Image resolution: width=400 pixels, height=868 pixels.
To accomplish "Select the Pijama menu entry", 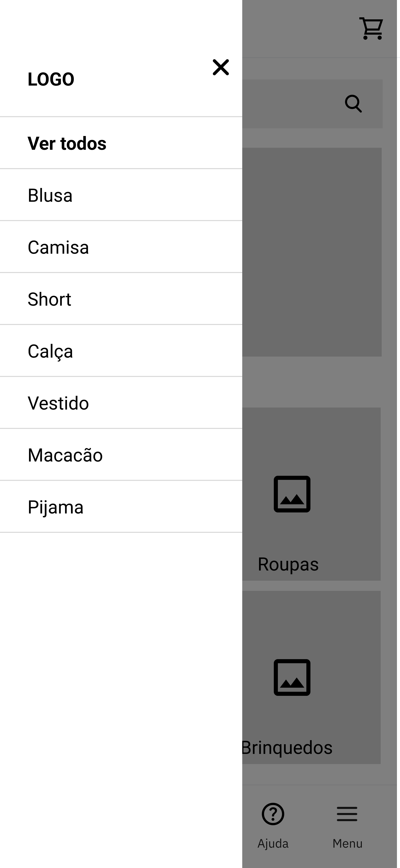I will click(55, 507).
